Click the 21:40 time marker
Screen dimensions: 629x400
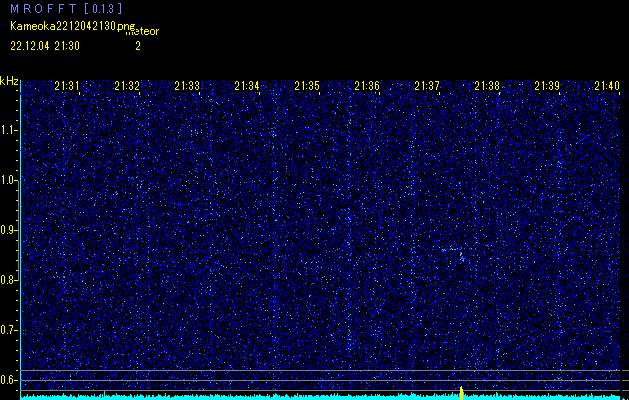[607, 86]
